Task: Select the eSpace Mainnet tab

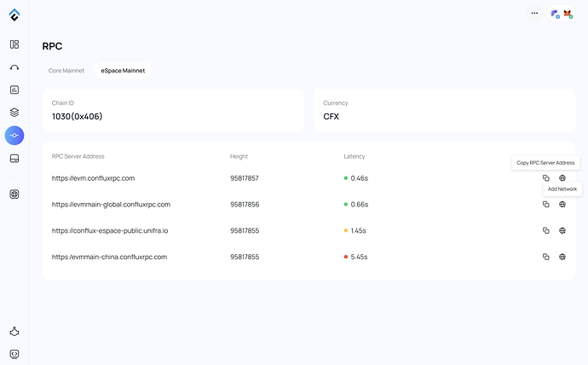Action: [123, 71]
